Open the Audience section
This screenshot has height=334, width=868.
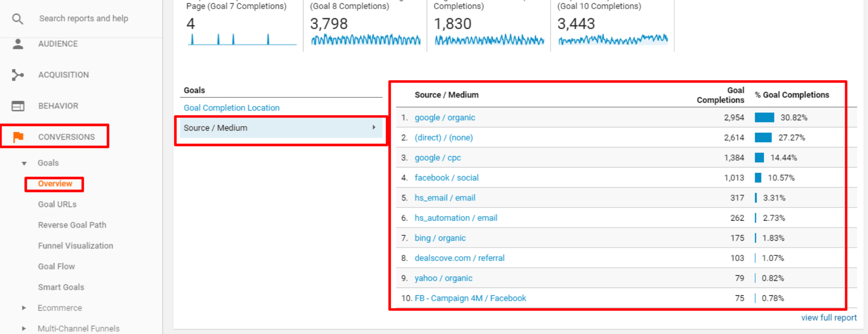click(58, 44)
